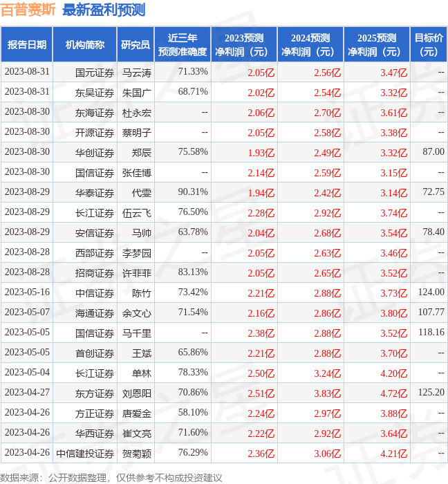The image size is (448, 484).
Task: Click accuracy value 83.13%
Action: click(193, 272)
